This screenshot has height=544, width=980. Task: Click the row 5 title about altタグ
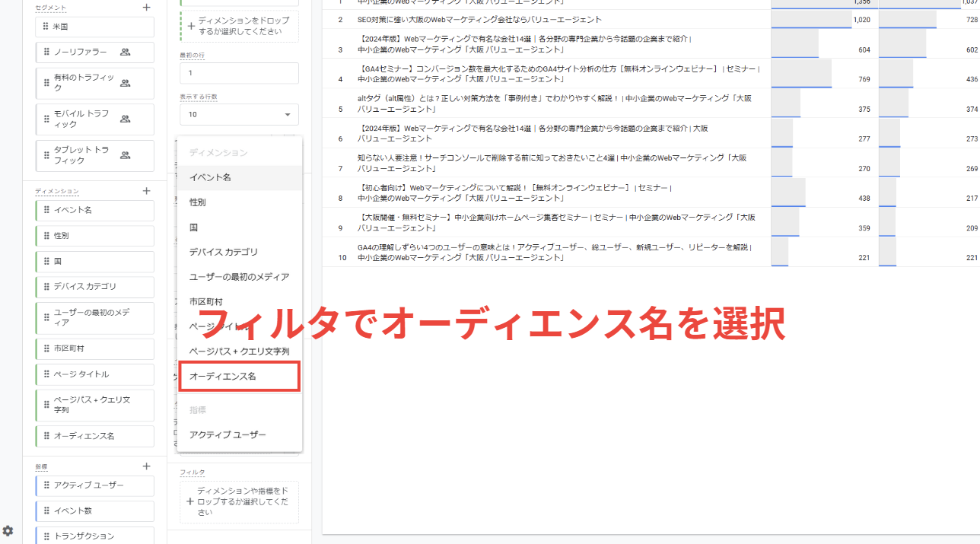tap(554, 103)
